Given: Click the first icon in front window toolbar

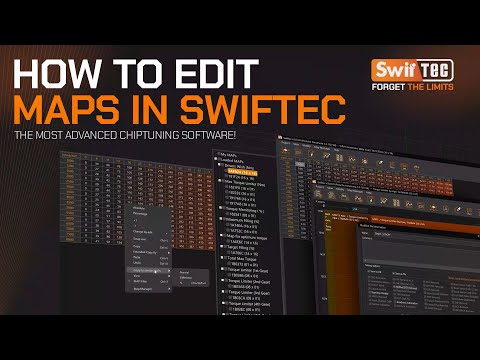Looking at the screenshot, I should (x=318, y=194).
